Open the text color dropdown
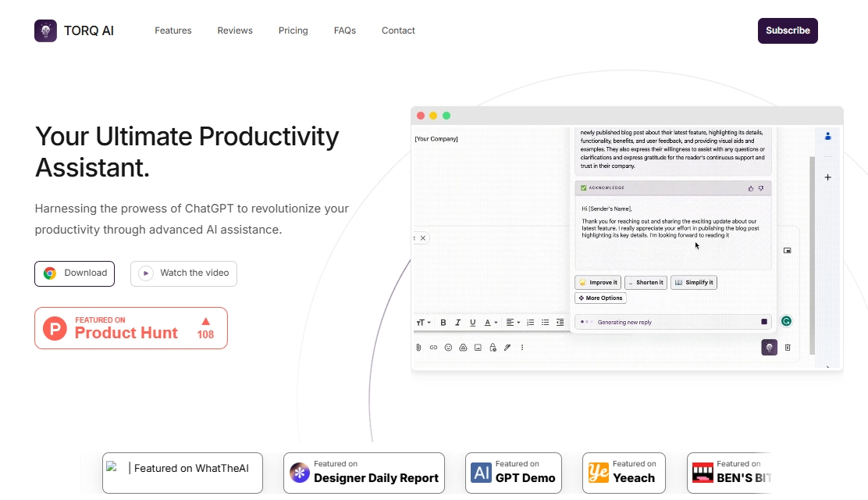 coord(490,323)
